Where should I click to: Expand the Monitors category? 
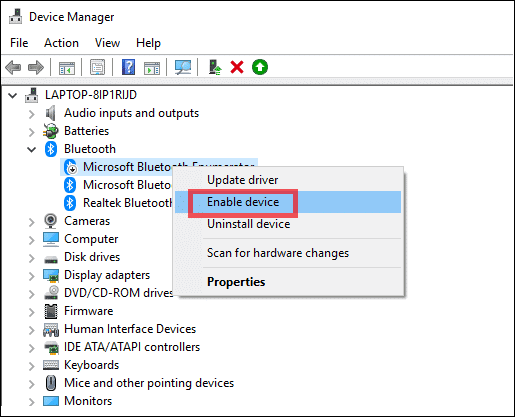pyautogui.click(x=32, y=402)
